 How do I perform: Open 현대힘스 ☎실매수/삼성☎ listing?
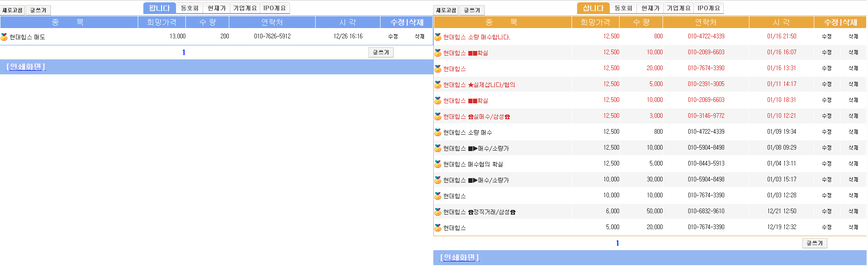[477, 116]
